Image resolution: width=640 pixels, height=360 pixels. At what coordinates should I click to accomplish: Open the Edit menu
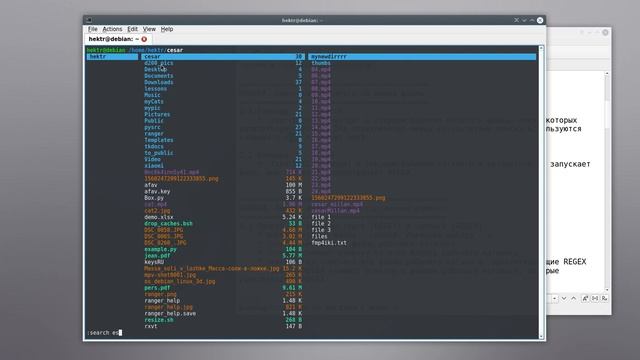[x=132, y=29]
